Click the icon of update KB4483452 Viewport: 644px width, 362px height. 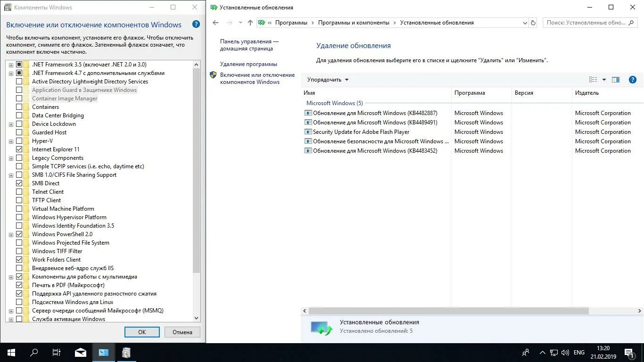point(308,151)
